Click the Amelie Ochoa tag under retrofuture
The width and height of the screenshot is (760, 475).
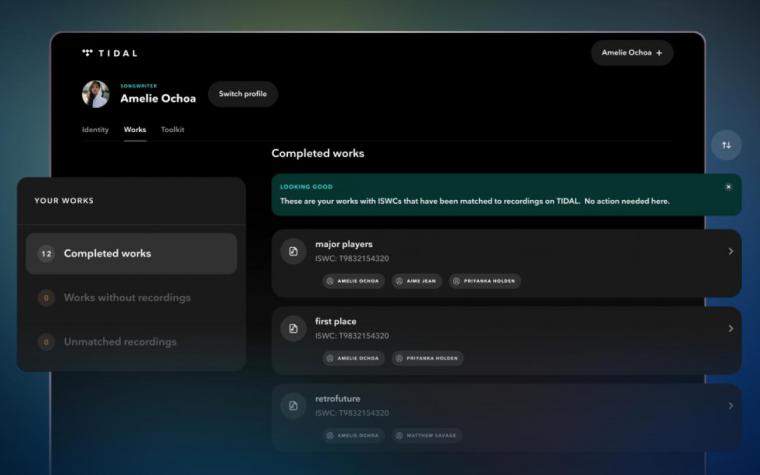click(354, 435)
